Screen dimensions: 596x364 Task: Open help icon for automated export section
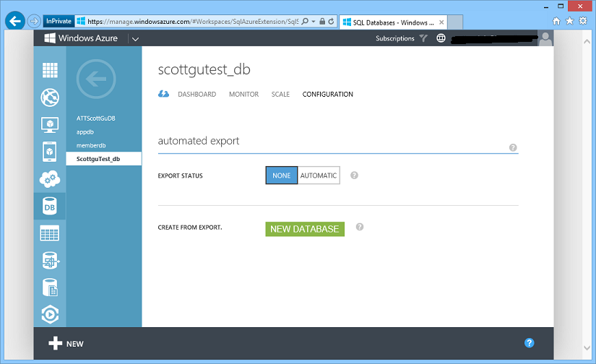point(513,147)
